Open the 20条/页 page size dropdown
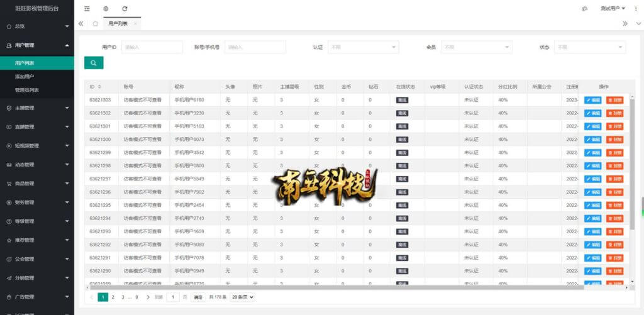Viewport: 644px width, 315px height. click(x=242, y=297)
